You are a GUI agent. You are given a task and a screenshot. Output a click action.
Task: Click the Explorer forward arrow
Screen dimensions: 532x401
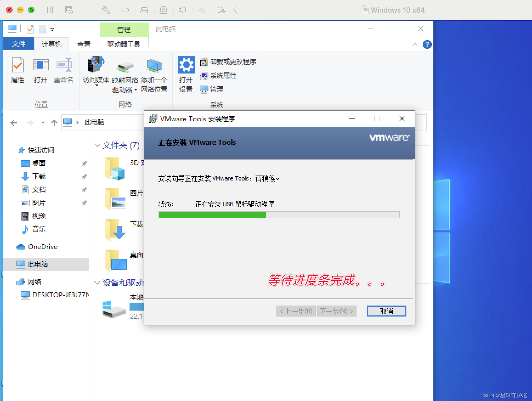30,123
